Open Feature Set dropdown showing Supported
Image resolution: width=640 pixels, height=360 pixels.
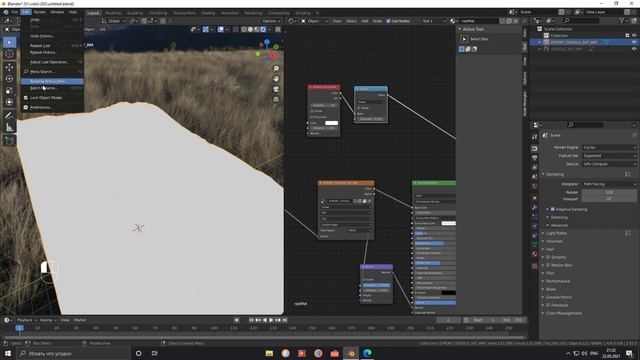609,156
